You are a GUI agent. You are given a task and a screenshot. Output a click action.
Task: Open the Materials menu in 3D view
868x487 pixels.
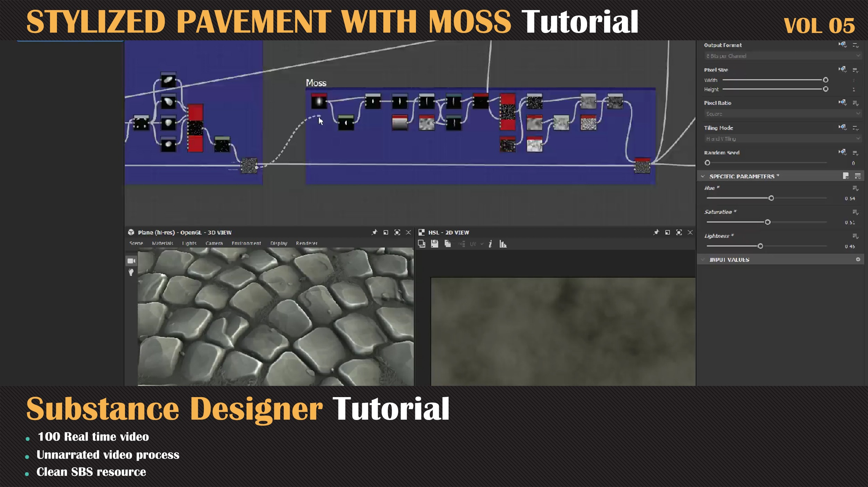pyautogui.click(x=162, y=243)
